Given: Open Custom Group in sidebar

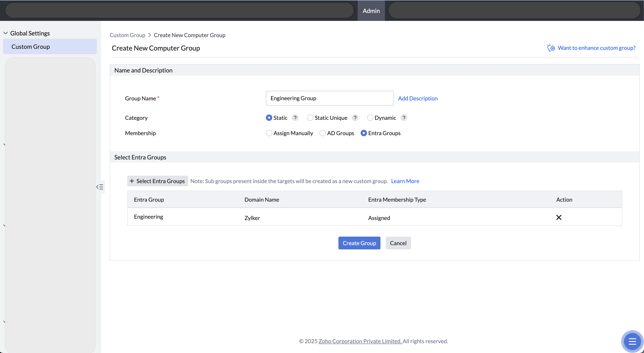Looking at the screenshot, I should click(31, 47).
